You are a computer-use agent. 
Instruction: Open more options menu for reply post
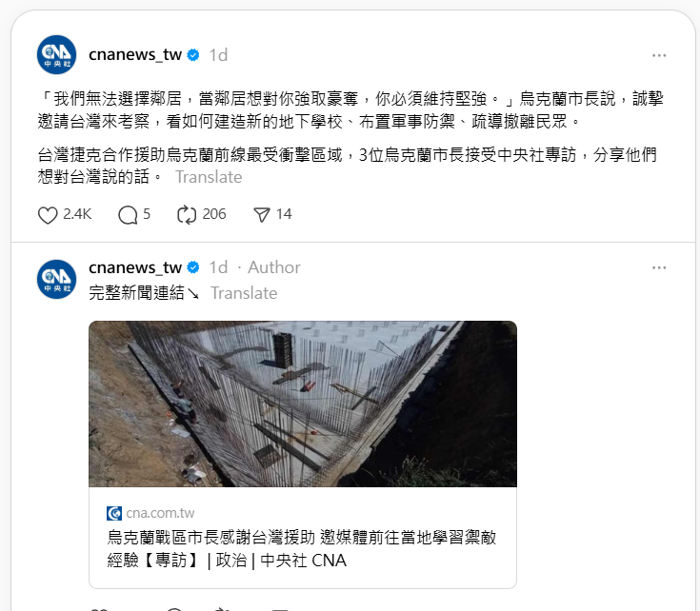tap(659, 267)
